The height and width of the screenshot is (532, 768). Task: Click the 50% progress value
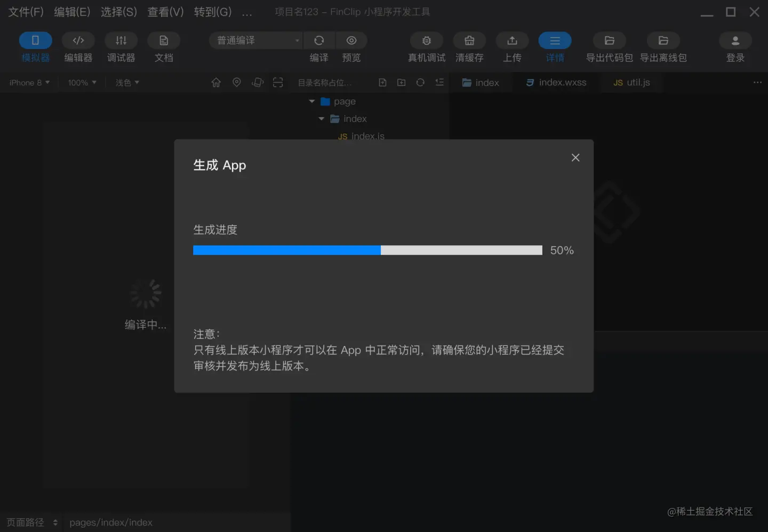[x=562, y=251]
